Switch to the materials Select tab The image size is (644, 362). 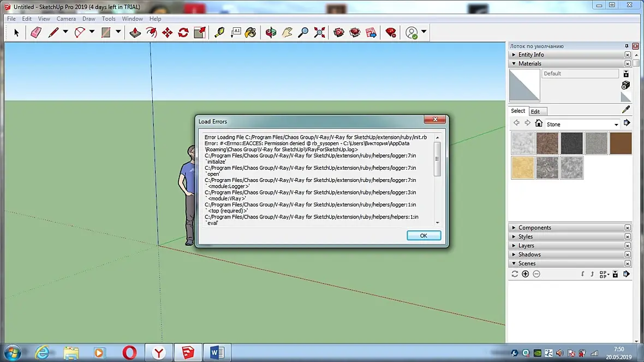click(x=518, y=111)
